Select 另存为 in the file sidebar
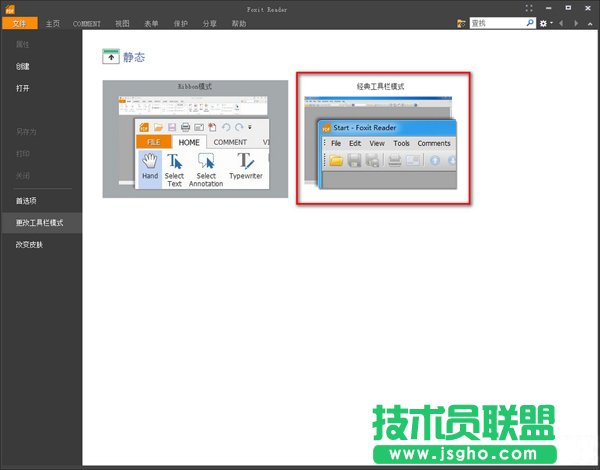Image resolution: width=600 pixels, height=470 pixels. coord(26,132)
